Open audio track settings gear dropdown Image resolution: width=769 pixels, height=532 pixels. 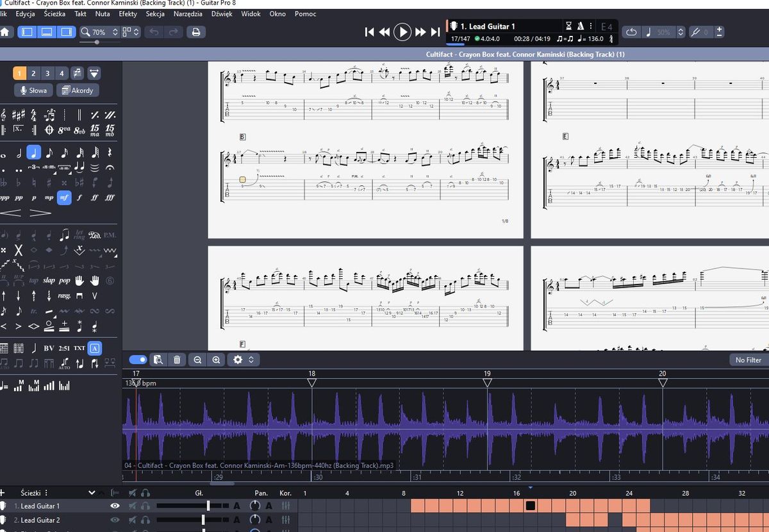(x=244, y=360)
